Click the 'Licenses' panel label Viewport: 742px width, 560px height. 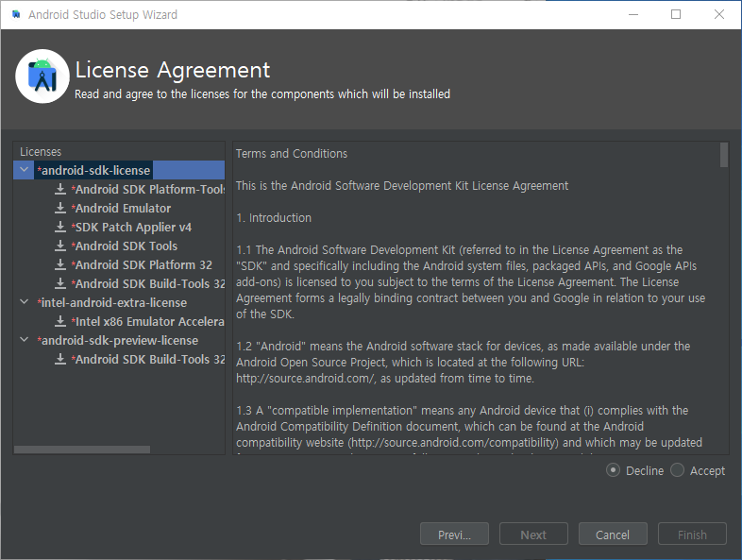click(x=41, y=152)
